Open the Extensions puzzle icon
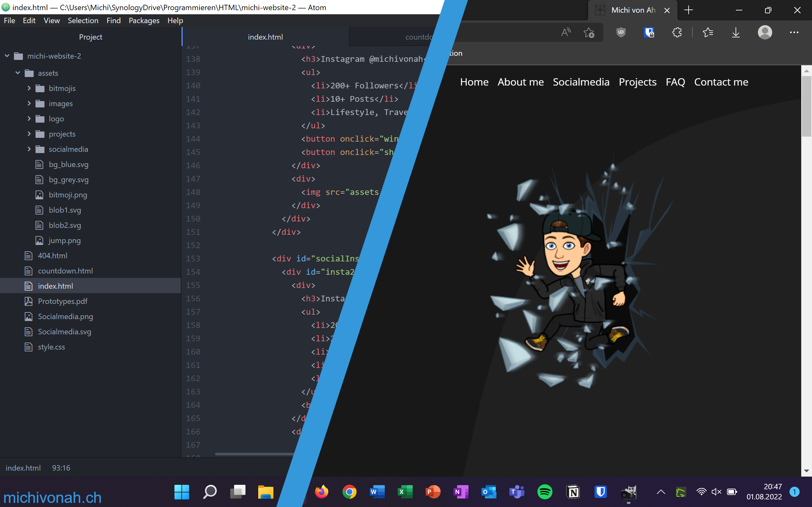The height and width of the screenshot is (507, 812). coord(677,33)
